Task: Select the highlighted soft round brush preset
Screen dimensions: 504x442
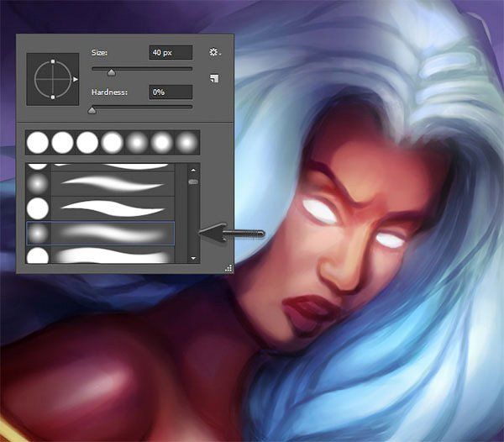Action: 100,233
